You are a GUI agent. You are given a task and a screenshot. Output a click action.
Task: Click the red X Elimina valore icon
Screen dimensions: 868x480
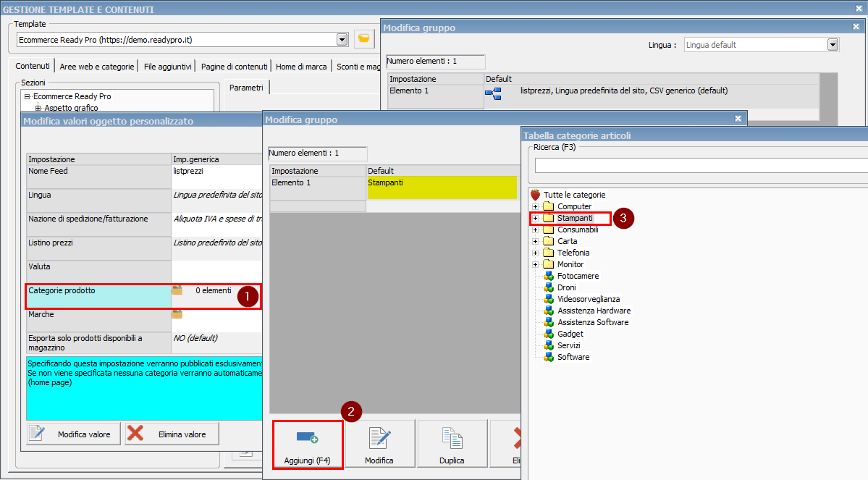(x=135, y=433)
